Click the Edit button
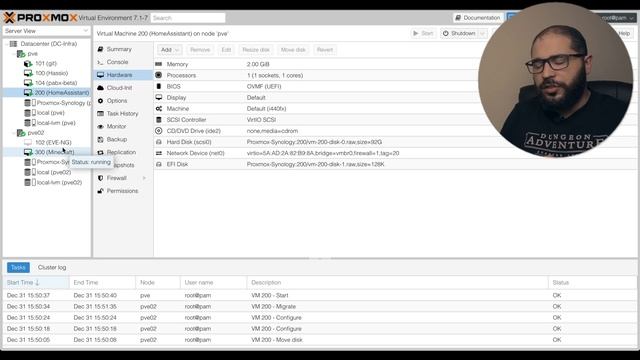Viewport: 640px width, 360px height. (226, 50)
